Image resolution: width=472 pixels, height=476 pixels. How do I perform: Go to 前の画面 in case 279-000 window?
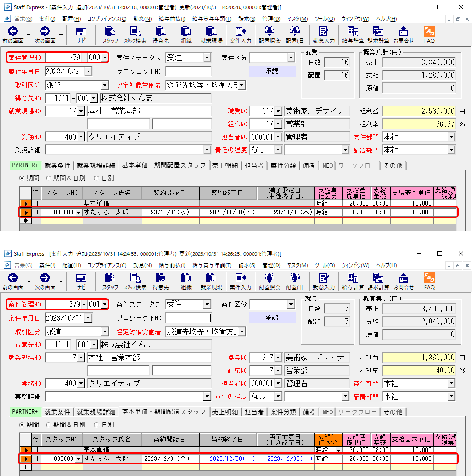12,35
